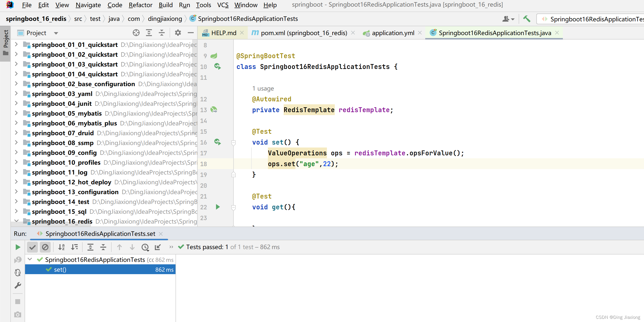
Task: Close the Springboot16RedisApplicationTests.set run tab
Action: [x=161, y=234]
